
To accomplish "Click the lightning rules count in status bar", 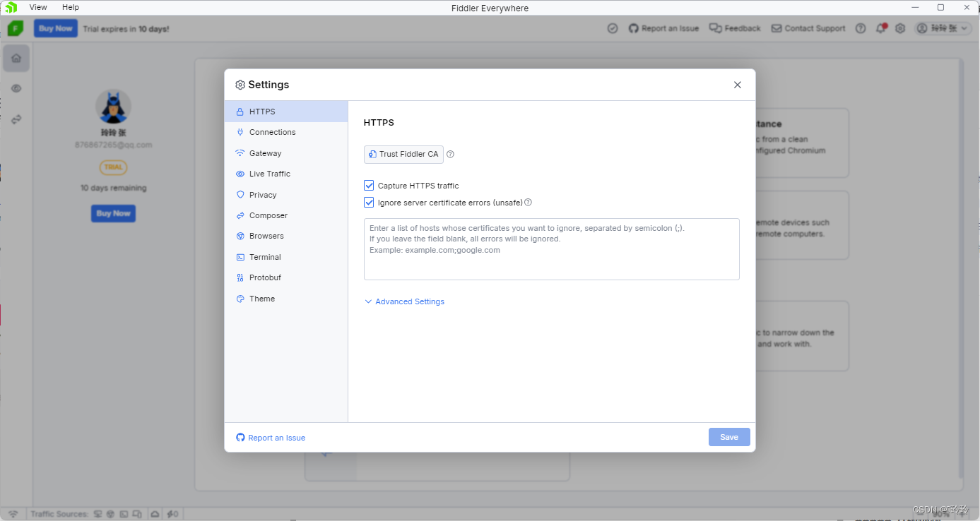I will tap(172, 514).
